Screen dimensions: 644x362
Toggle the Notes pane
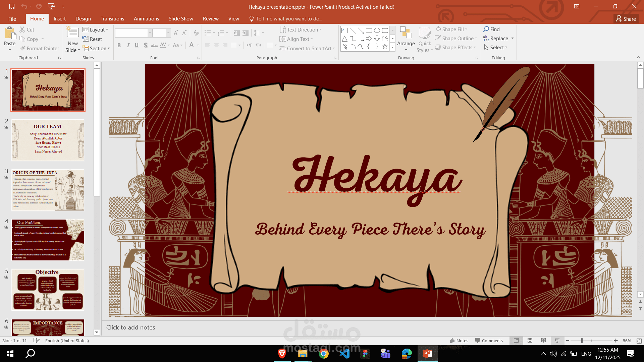459,341
